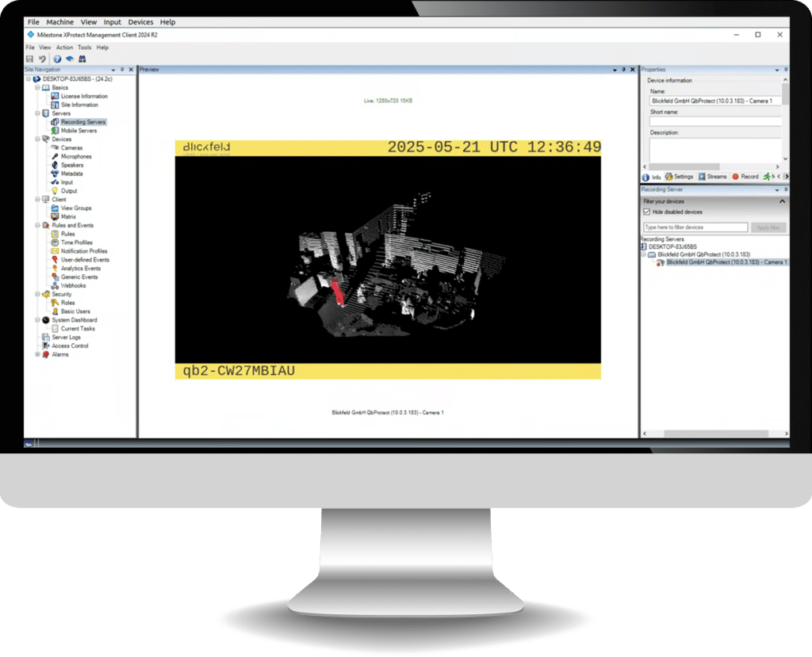
Task: Click the Mobile Servers icon in the tree
Action: coord(55,131)
